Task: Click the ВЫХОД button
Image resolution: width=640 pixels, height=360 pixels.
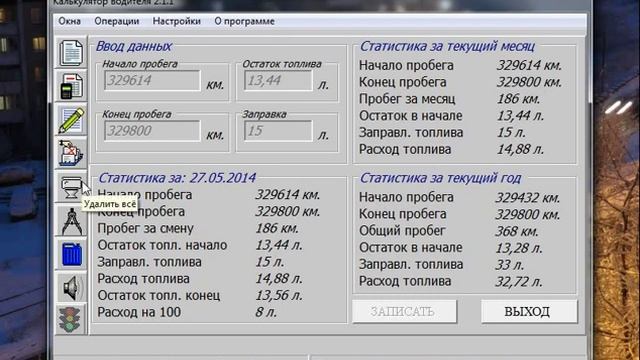Action: tap(529, 311)
